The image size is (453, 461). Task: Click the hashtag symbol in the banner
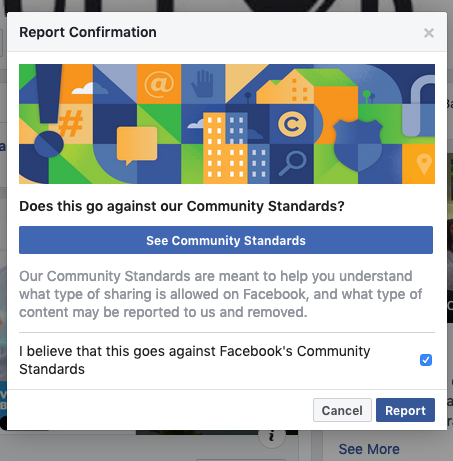70,123
